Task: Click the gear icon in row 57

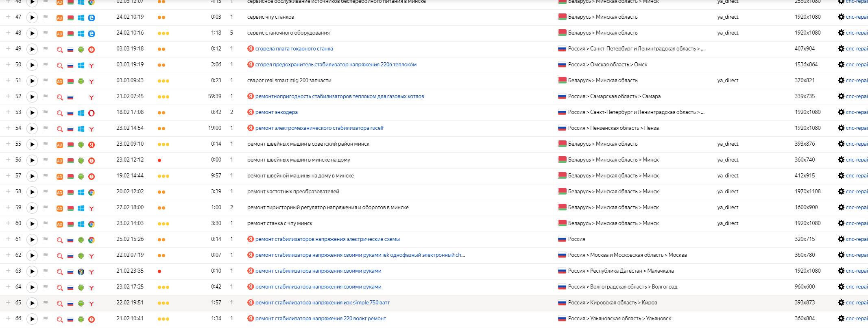Action: (841, 176)
